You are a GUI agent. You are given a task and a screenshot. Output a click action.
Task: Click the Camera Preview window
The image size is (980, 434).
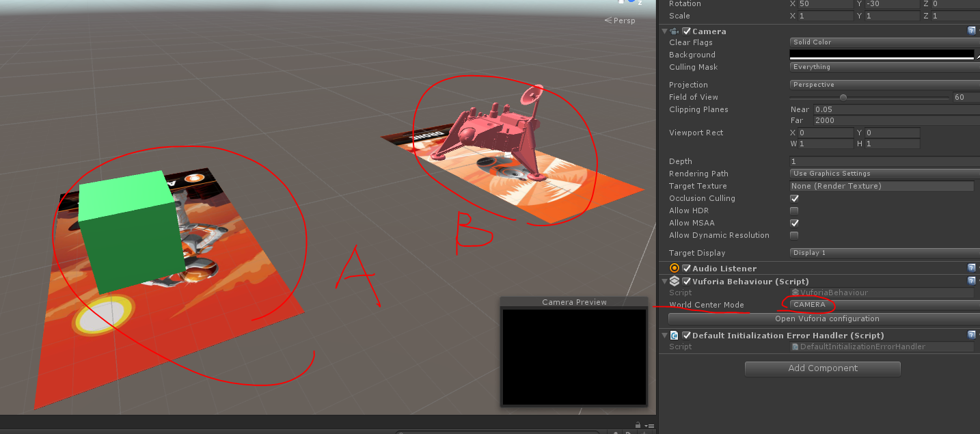point(574,352)
